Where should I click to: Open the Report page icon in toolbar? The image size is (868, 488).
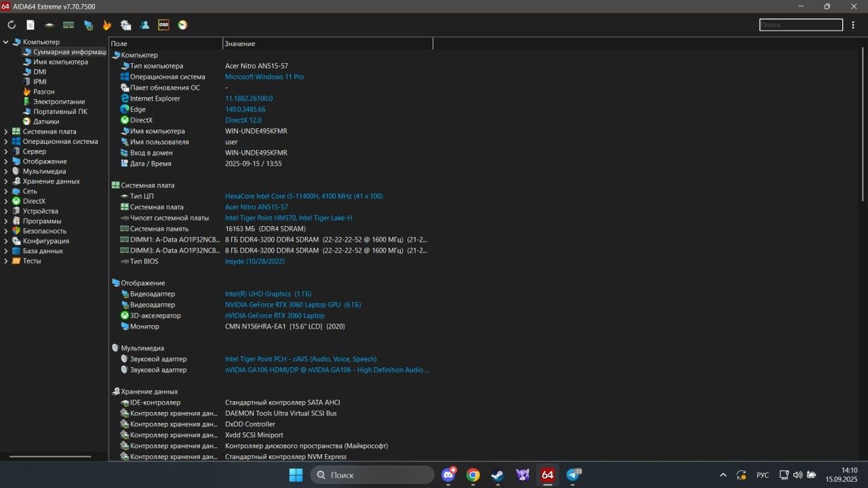point(31,25)
